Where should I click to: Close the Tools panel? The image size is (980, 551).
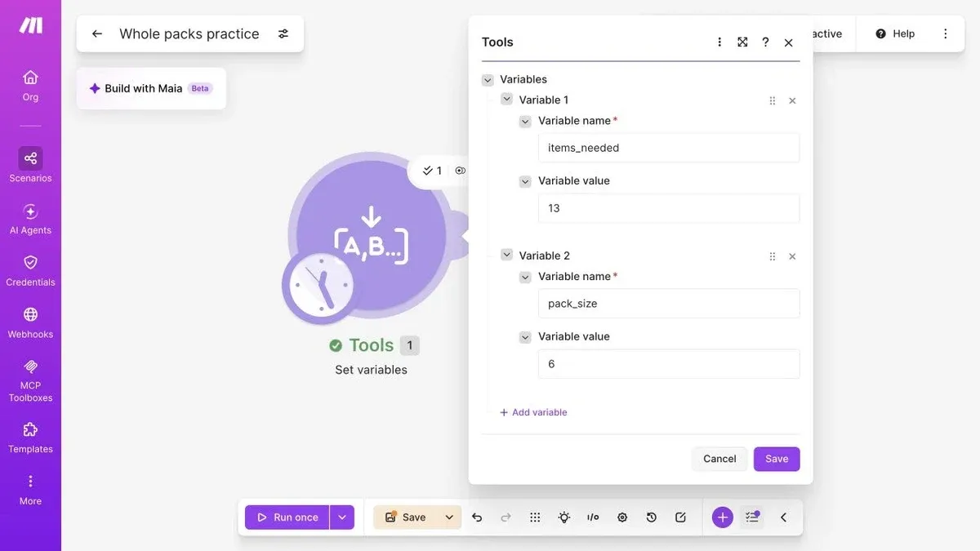[x=788, y=42]
